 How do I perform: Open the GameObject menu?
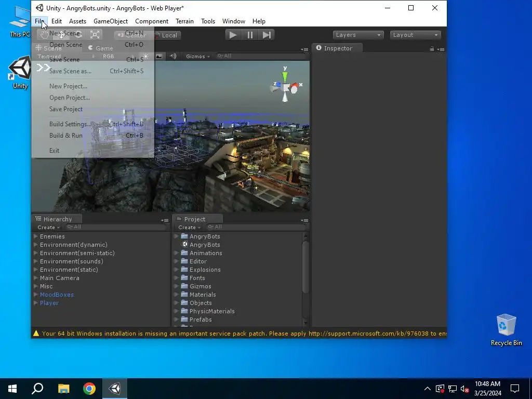click(111, 21)
